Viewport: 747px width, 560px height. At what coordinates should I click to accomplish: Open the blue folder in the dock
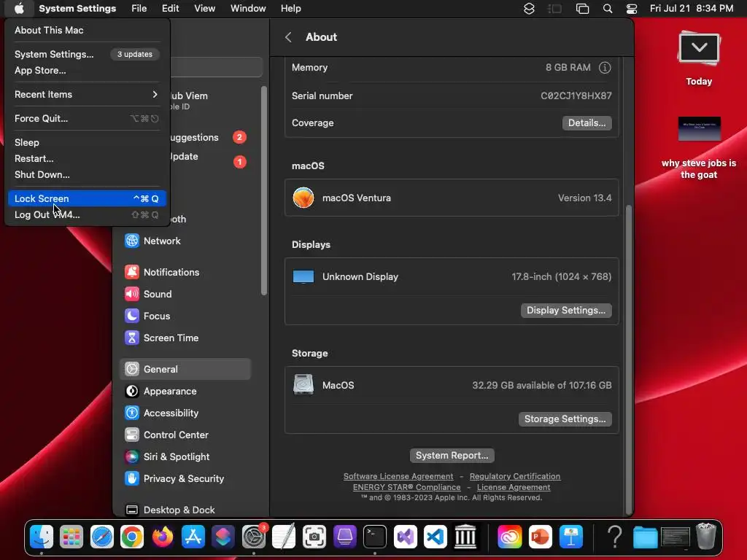coord(645,537)
